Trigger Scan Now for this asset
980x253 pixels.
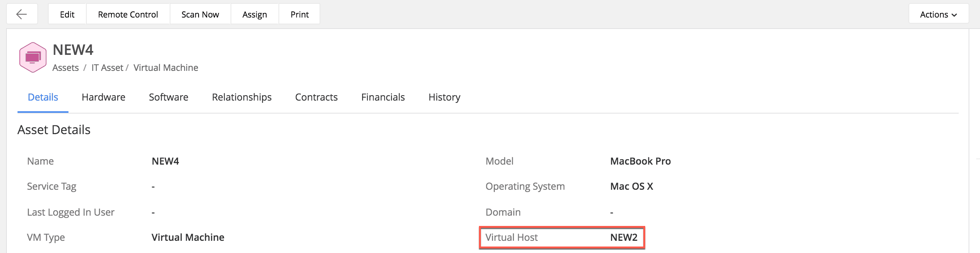click(200, 14)
